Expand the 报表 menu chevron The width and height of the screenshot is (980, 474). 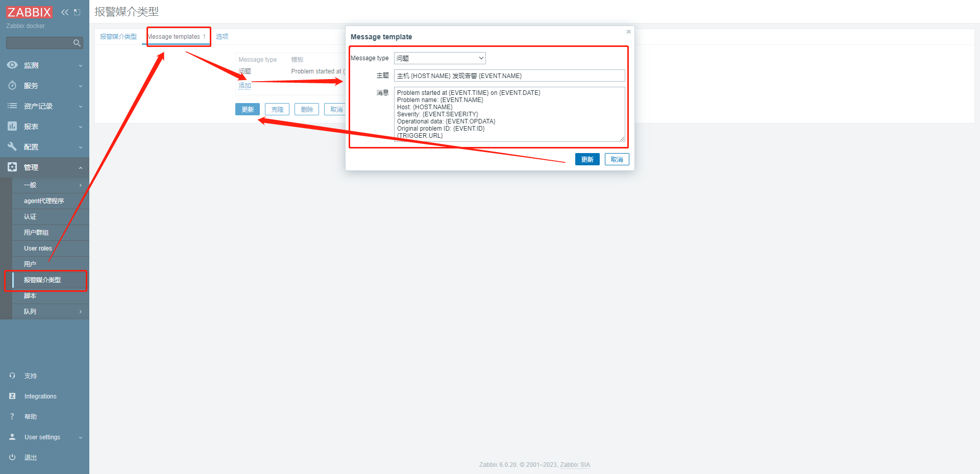point(81,127)
